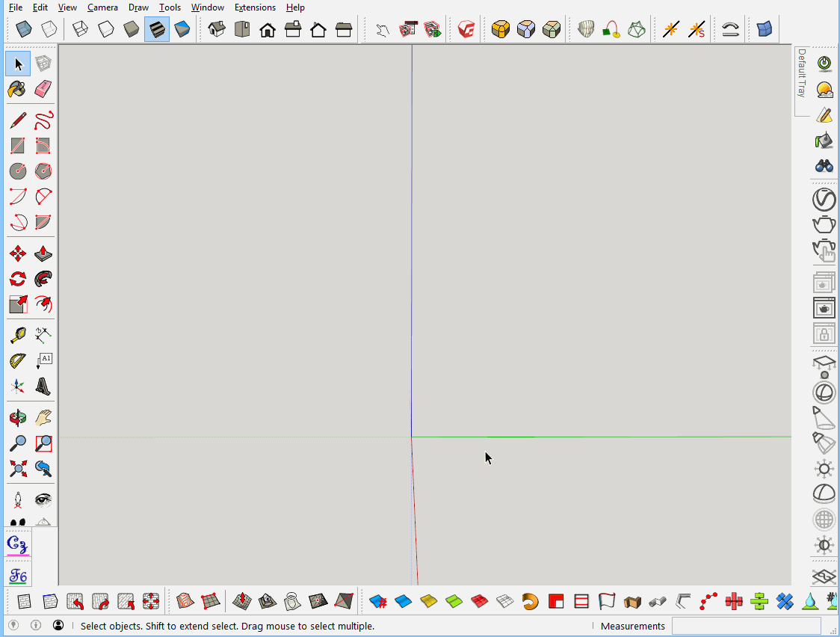Select the Pan tool
Viewport: 840px width, 637px height.
point(43,416)
